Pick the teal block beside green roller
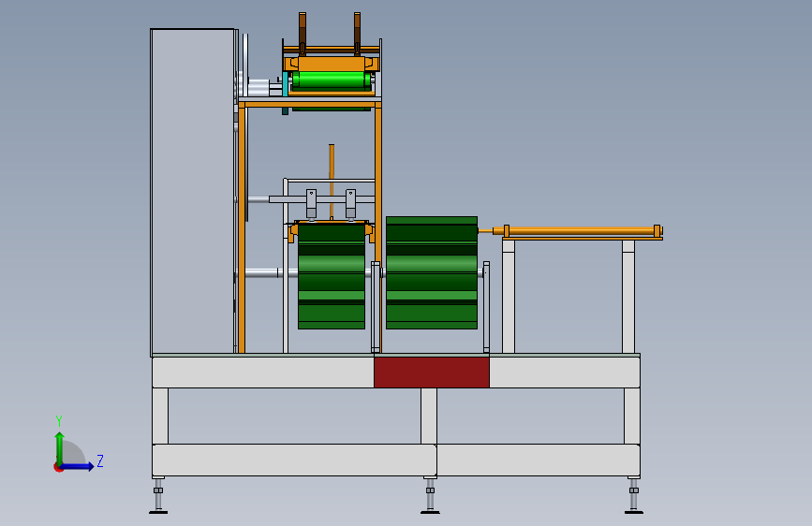Screen dimensions: 812x526 (x=285, y=84)
